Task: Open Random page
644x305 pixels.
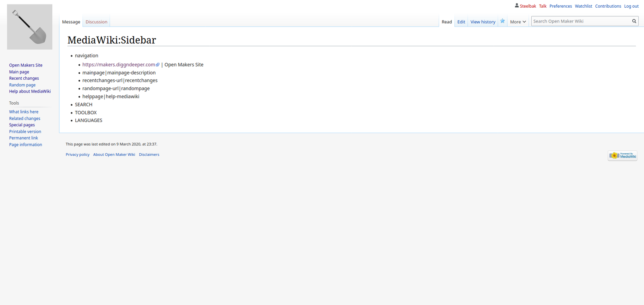Action: [x=22, y=85]
